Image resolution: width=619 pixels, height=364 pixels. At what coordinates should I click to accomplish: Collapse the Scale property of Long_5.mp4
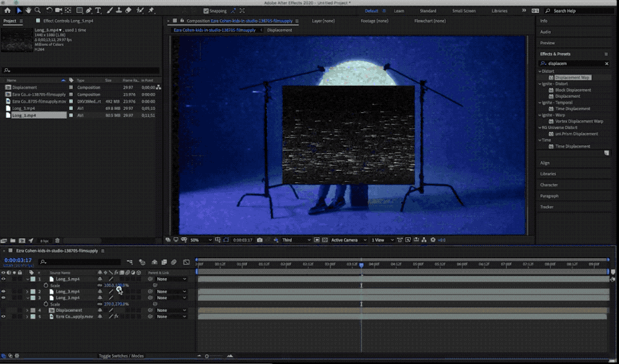[x=27, y=279]
